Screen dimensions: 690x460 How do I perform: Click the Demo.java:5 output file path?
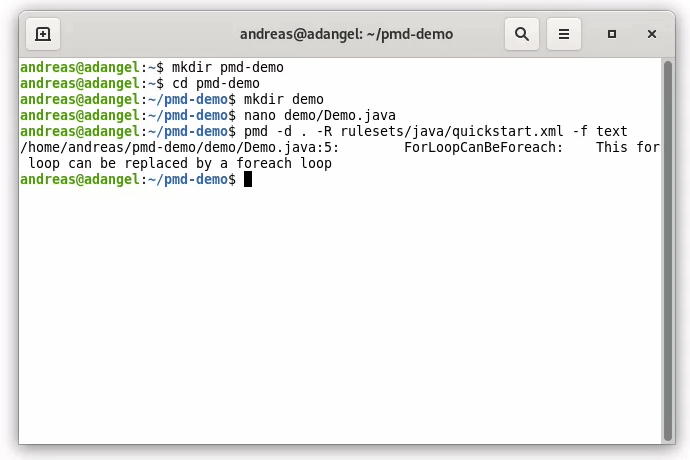[179, 147]
